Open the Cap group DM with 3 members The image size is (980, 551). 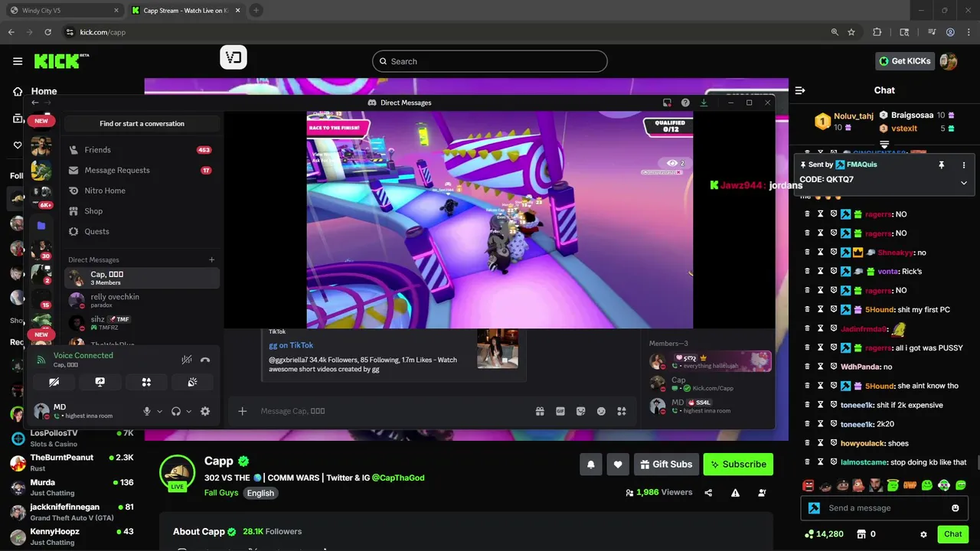pos(142,278)
